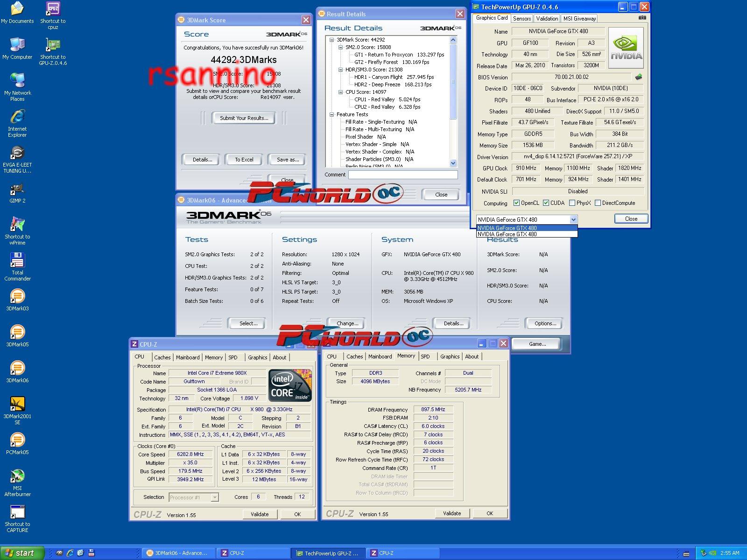Click OK button in right CPU-Z
The height and width of the screenshot is (560, 747).
(x=490, y=513)
